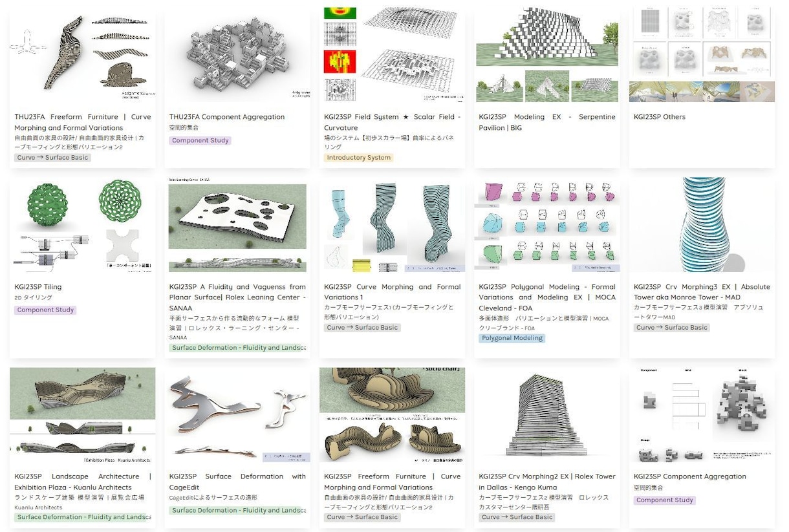Open the Rolex Learning Center SANAA thumbnail

point(237,226)
